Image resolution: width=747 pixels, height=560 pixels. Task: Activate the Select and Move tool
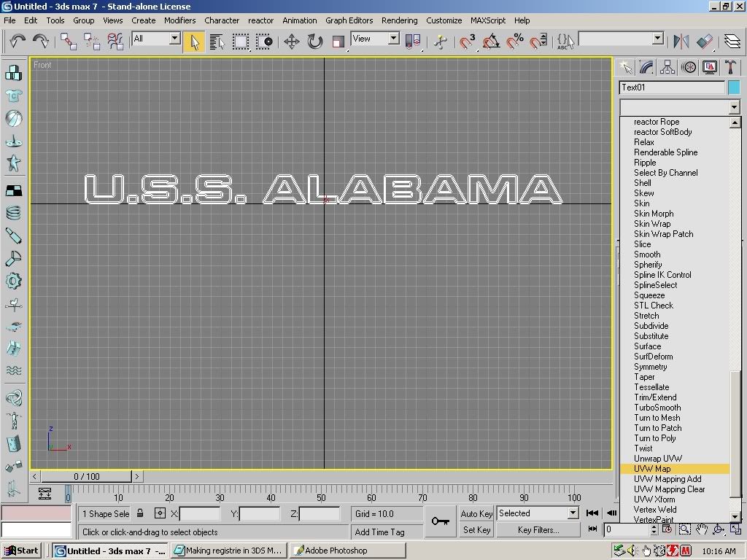click(292, 42)
